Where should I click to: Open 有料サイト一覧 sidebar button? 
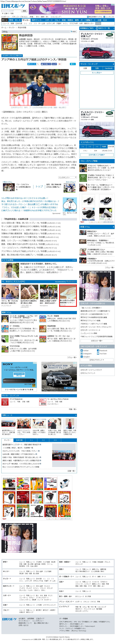pos(106,28)
